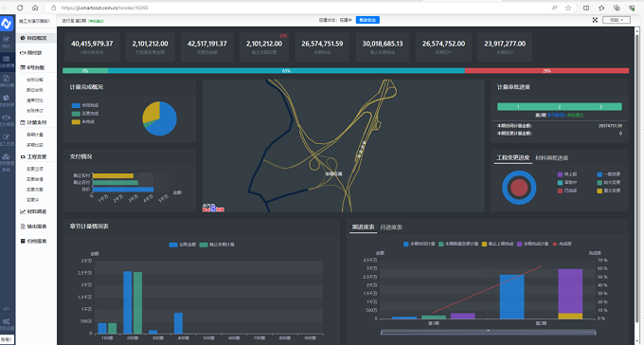Open the dropdown at the top right of the header
644x345 pixels.
click(x=617, y=20)
